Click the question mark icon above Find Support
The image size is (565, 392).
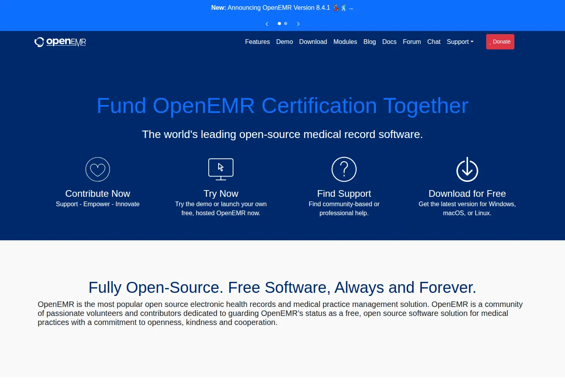(x=344, y=169)
